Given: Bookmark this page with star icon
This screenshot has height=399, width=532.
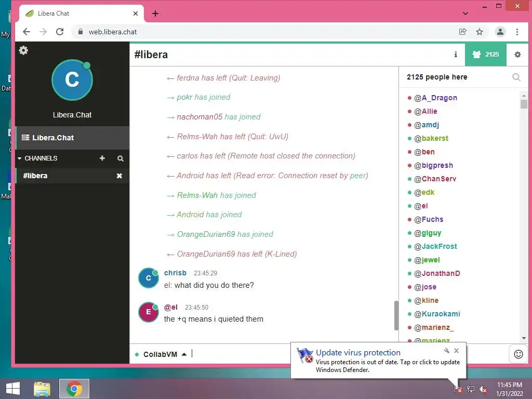Looking at the screenshot, I should (x=480, y=32).
